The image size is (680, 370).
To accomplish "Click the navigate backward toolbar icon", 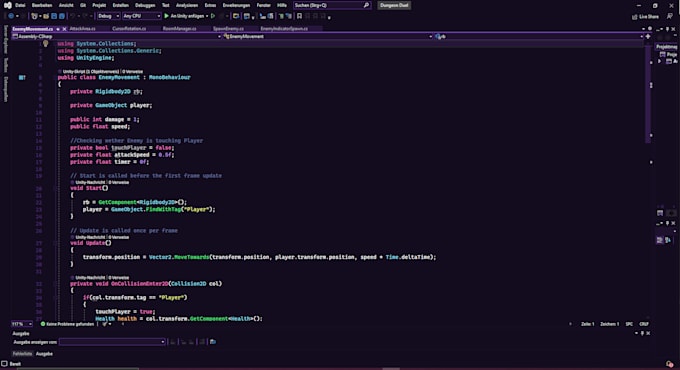I will 11,16.
